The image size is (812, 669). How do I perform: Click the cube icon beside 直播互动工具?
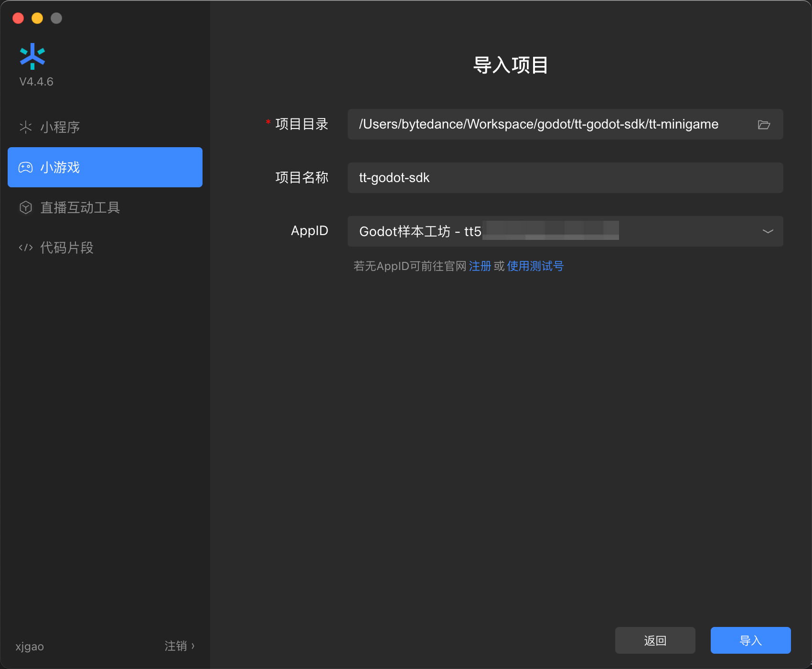25,207
